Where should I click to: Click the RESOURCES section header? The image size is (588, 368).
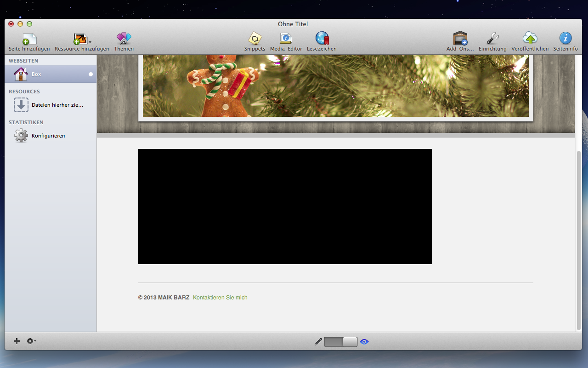(24, 92)
